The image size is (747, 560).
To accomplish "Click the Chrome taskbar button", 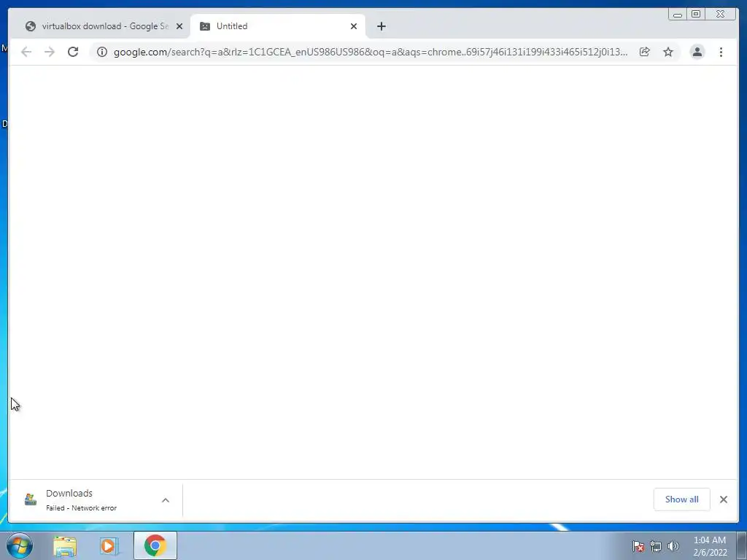I will [155, 545].
